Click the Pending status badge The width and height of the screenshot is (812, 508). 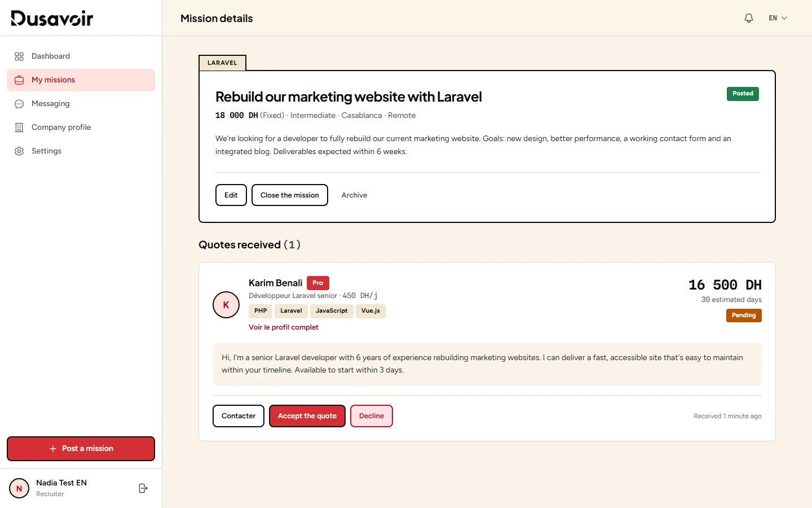[x=744, y=316]
